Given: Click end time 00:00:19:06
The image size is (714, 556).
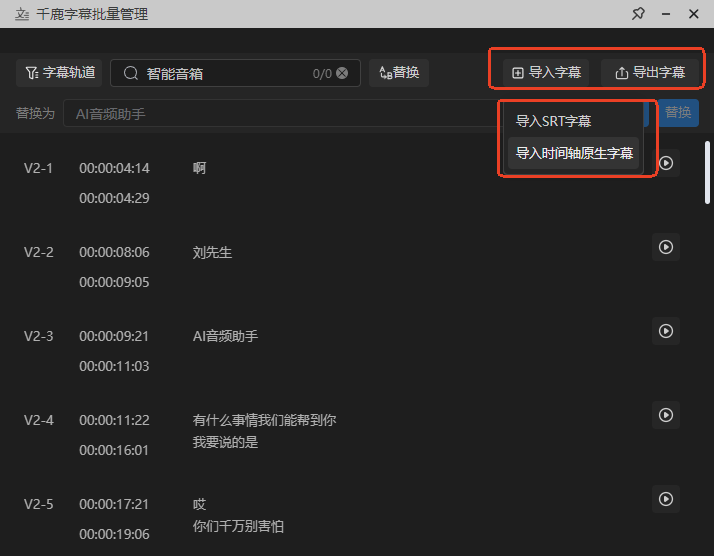Looking at the screenshot, I should [114, 534].
